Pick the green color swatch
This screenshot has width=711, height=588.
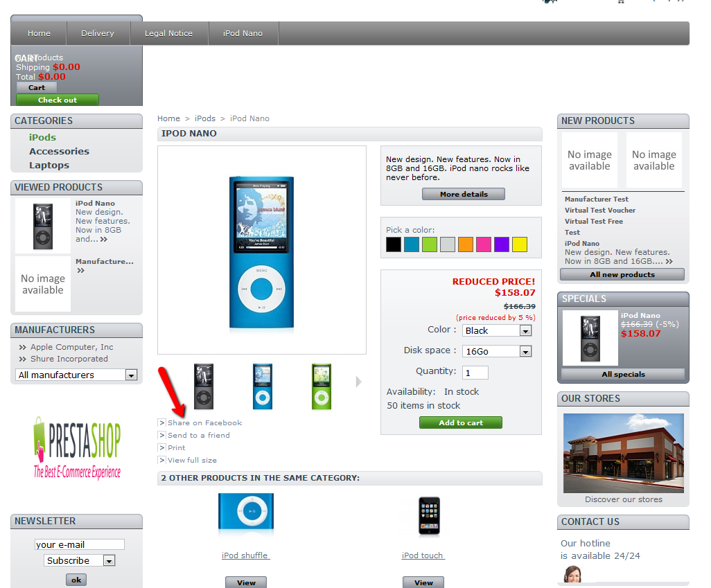pyautogui.click(x=430, y=244)
